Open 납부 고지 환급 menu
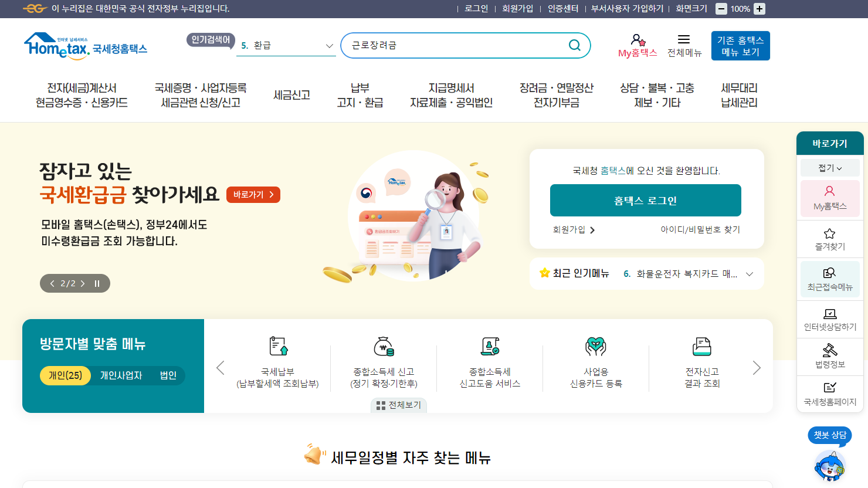The image size is (868, 488). [360, 95]
